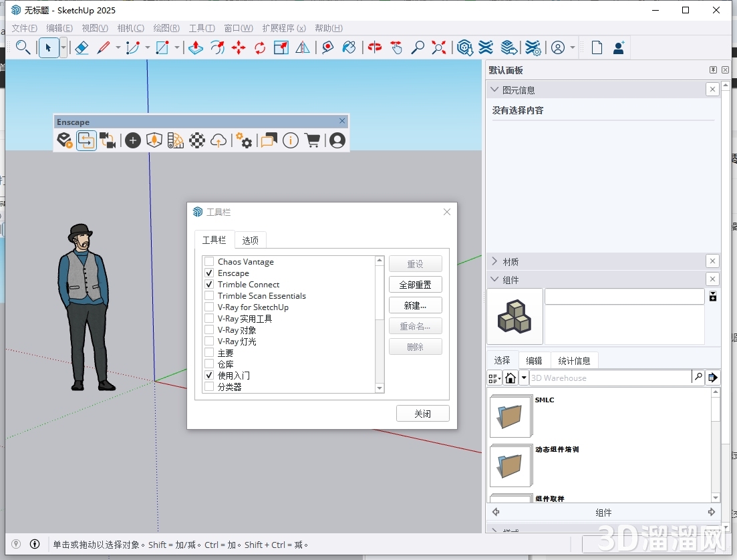737x560 pixels.
Task: Close the Enscape floating toolbar
Action: point(342,121)
